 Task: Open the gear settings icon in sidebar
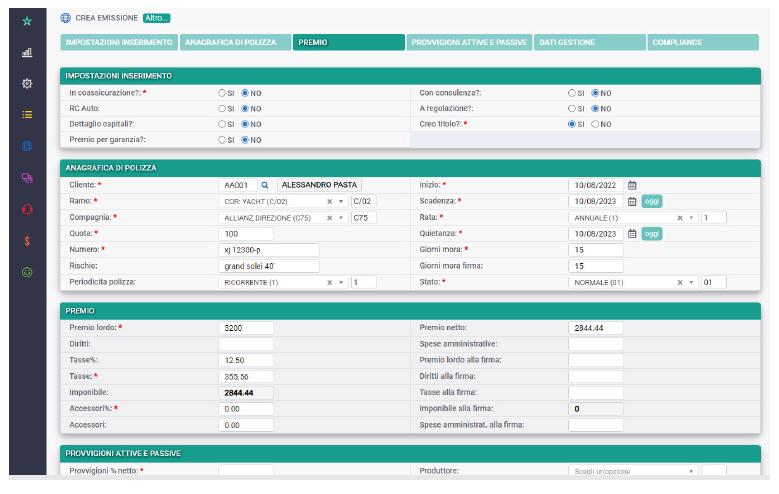click(x=27, y=83)
